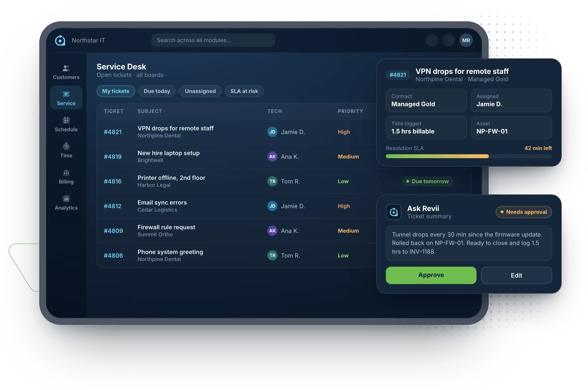Click the JD avatar on ticket #4821
Image resolution: width=588 pixels, height=390 pixels.
tap(272, 132)
